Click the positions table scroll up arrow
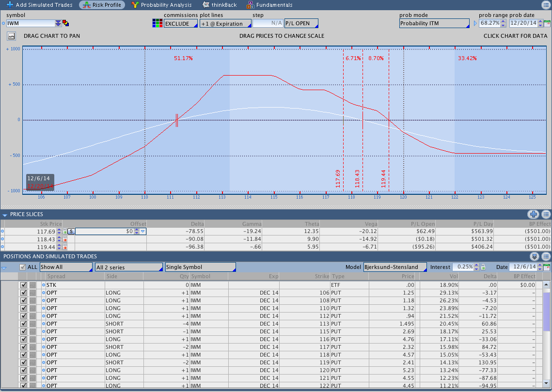This screenshot has width=552, height=392. 546,284
